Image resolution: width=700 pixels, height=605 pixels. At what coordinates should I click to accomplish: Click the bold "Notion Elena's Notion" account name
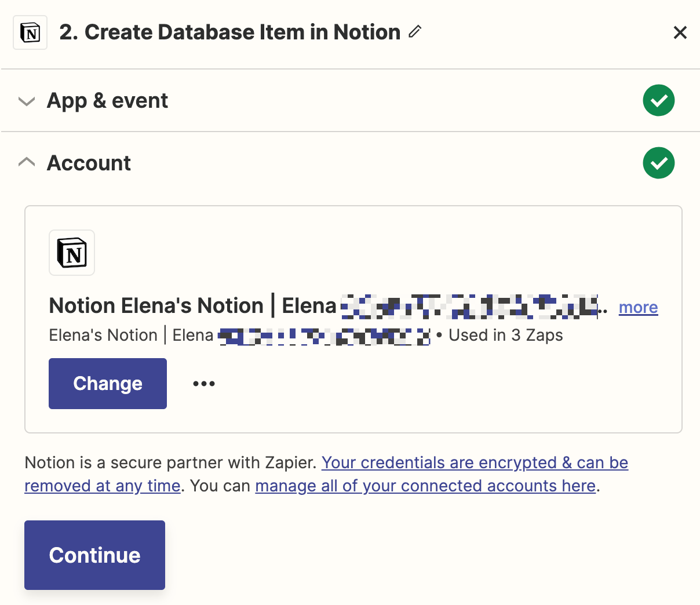(x=156, y=305)
